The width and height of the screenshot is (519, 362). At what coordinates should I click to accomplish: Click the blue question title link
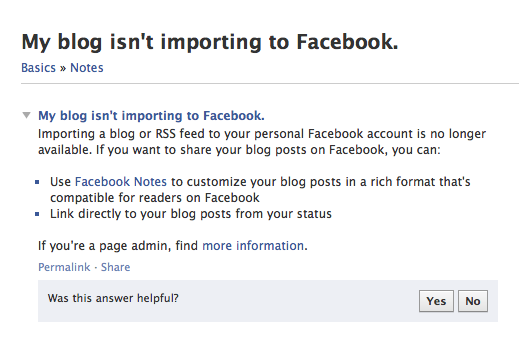tap(151, 116)
